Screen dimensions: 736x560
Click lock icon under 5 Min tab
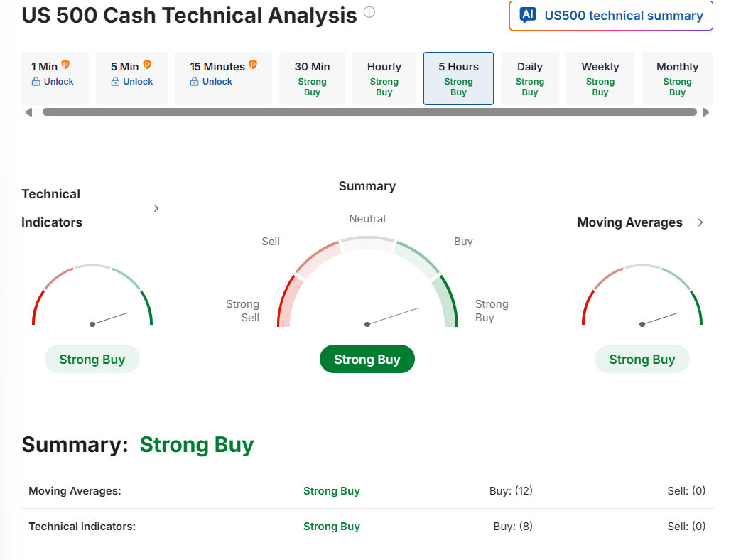click(x=115, y=82)
